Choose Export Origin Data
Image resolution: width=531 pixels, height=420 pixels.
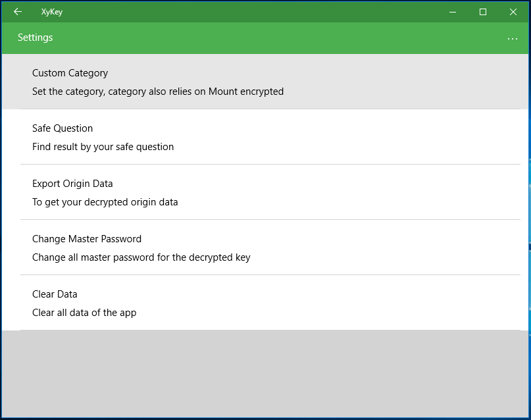[265, 192]
